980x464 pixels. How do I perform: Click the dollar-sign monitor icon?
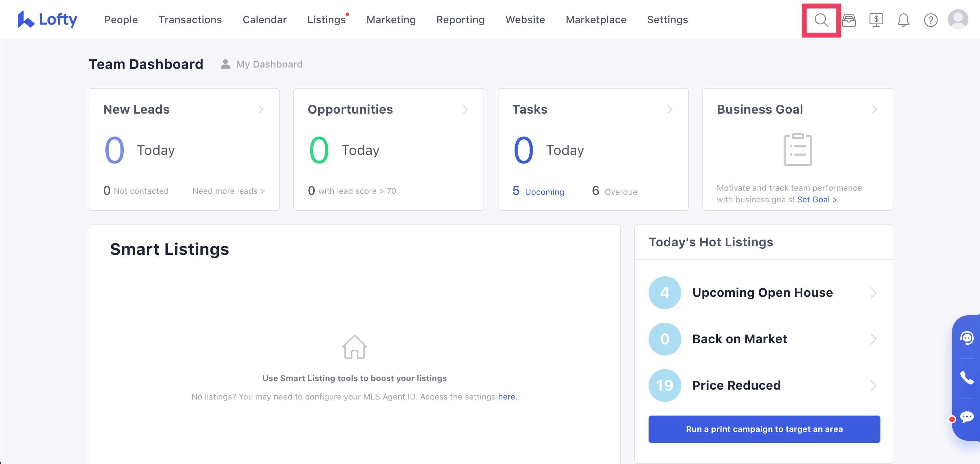pyautogui.click(x=876, y=20)
